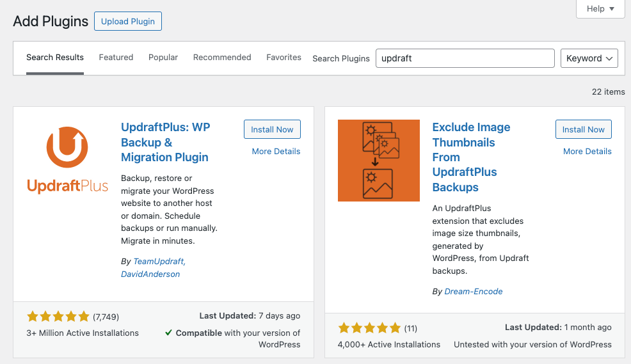Open the Recommended plugins tab
Image resolution: width=631 pixels, height=364 pixels.
pos(222,58)
